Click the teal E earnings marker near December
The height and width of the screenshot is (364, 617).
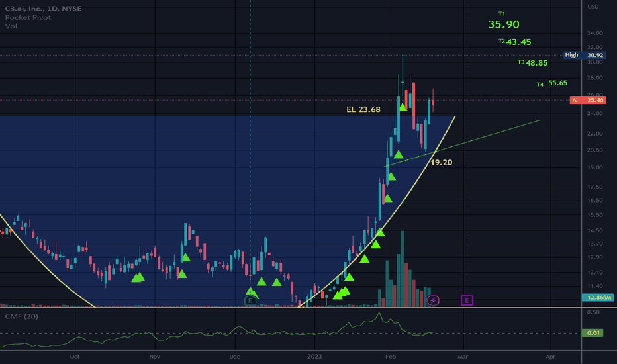click(x=250, y=301)
